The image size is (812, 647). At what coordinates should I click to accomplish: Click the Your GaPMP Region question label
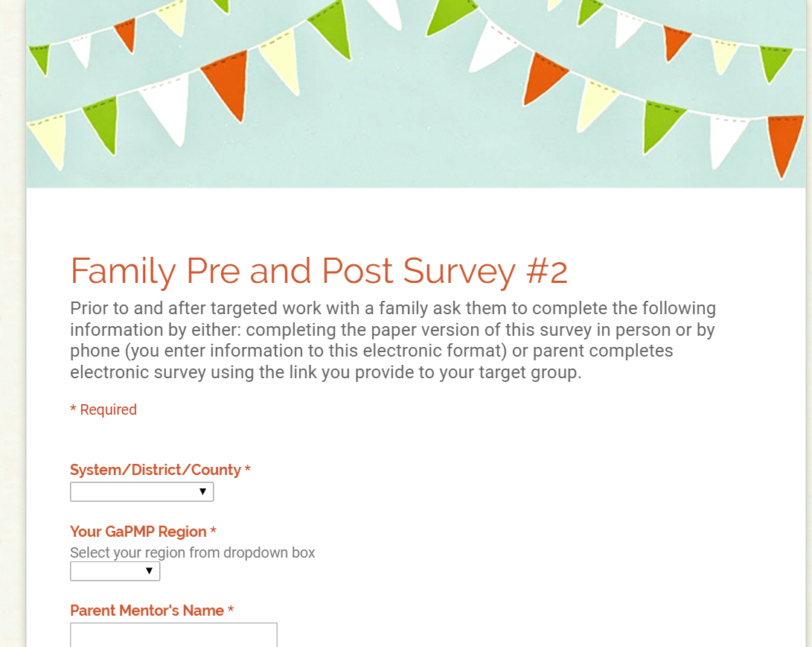(138, 532)
